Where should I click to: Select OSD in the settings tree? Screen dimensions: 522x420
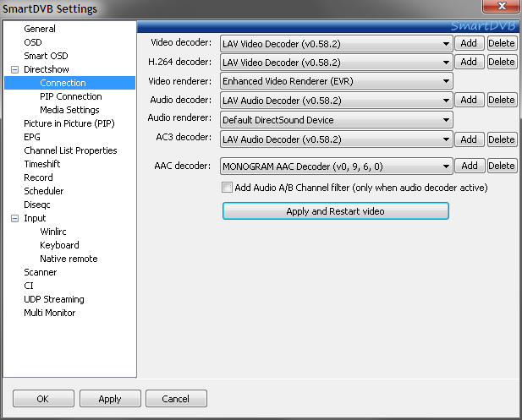pyautogui.click(x=33, y=42)
